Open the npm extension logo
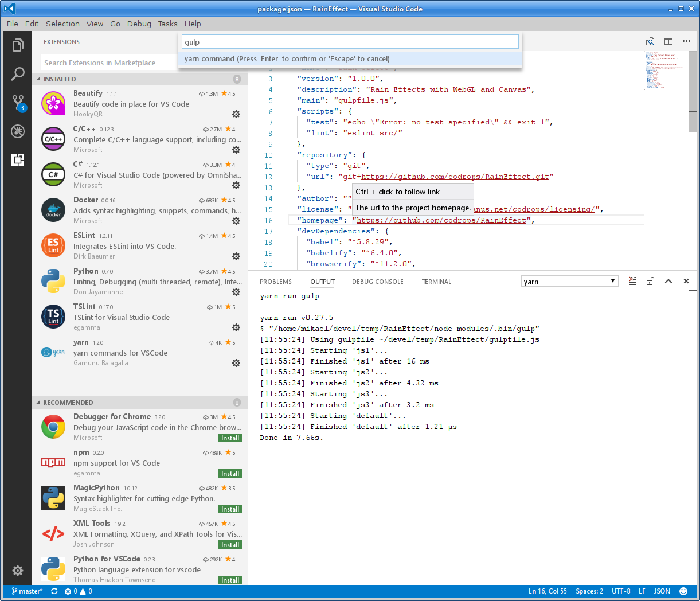The height and width of the screenshot is (601, 700). click(53, 462)
